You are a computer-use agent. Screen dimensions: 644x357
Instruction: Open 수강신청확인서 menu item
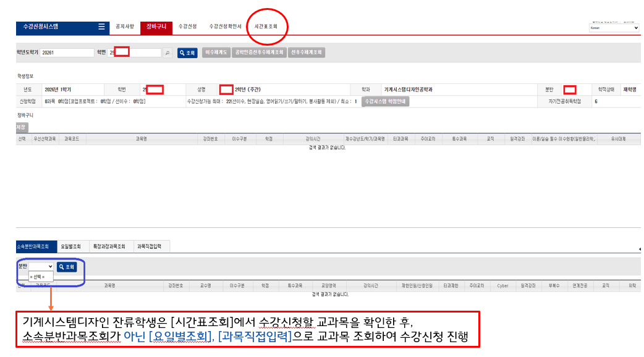(x=225, y=27)
